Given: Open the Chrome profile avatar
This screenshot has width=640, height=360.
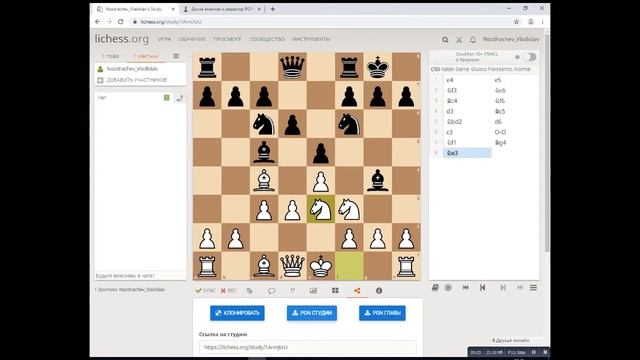Looking at the screenshot, I should pyautogui.click(x=531, y=22).
